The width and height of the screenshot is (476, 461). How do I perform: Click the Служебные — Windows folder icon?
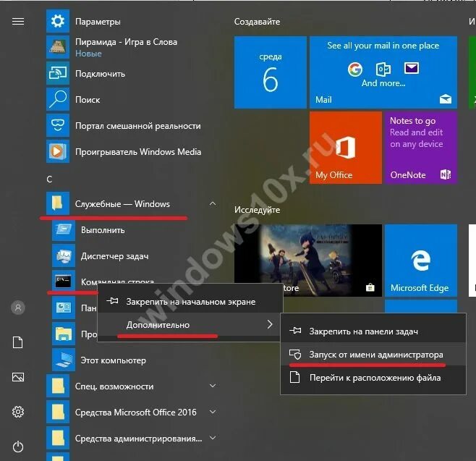coord(58,203)
